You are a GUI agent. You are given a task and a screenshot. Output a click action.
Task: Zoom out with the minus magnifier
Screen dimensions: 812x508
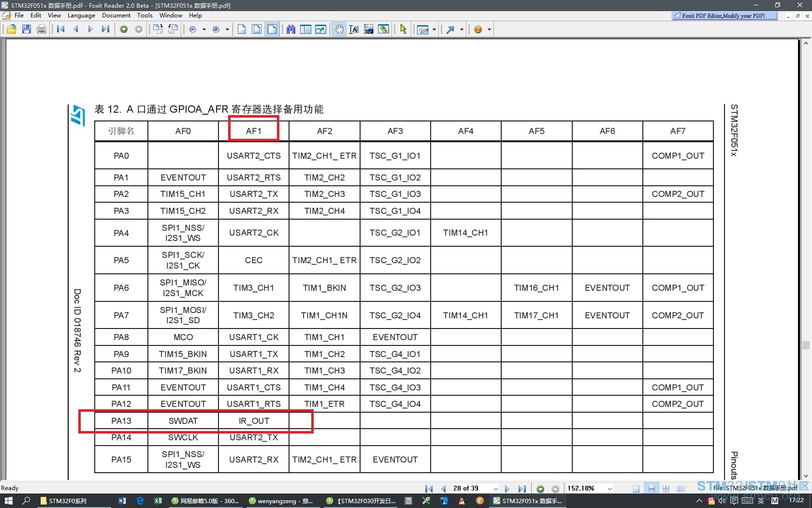click(x=193, y=30)
